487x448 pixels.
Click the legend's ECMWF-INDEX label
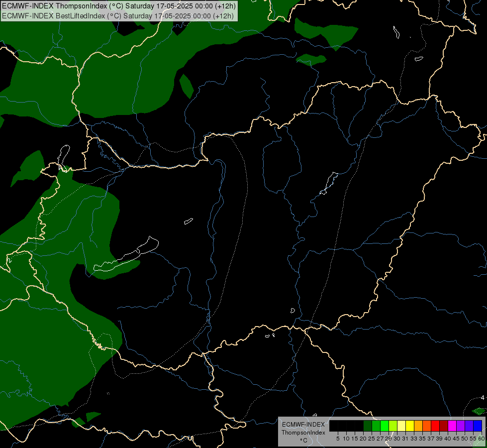pos(303,425)
